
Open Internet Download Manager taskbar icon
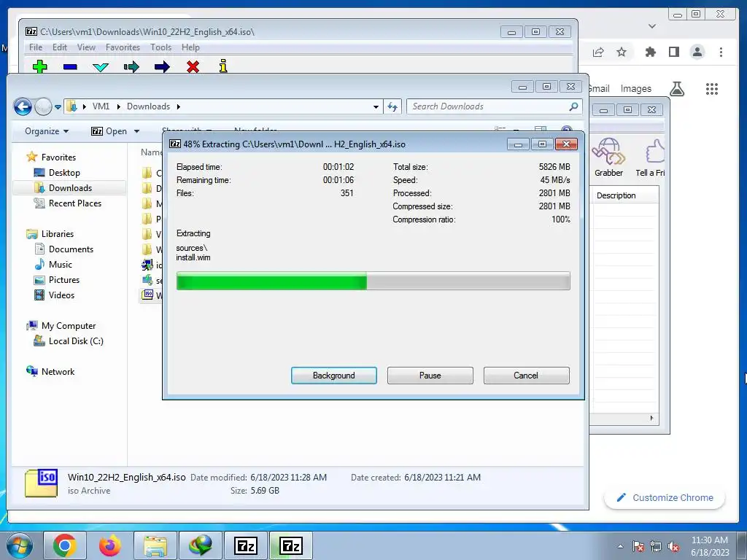pos(201,545)
